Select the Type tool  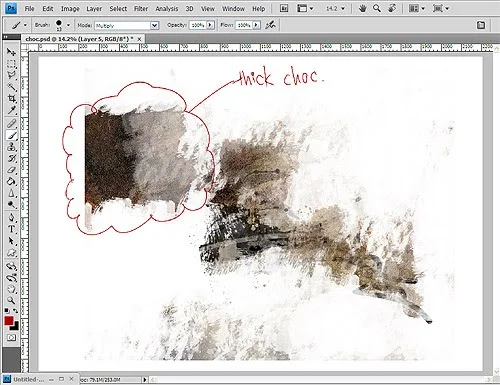coord(11,229)
